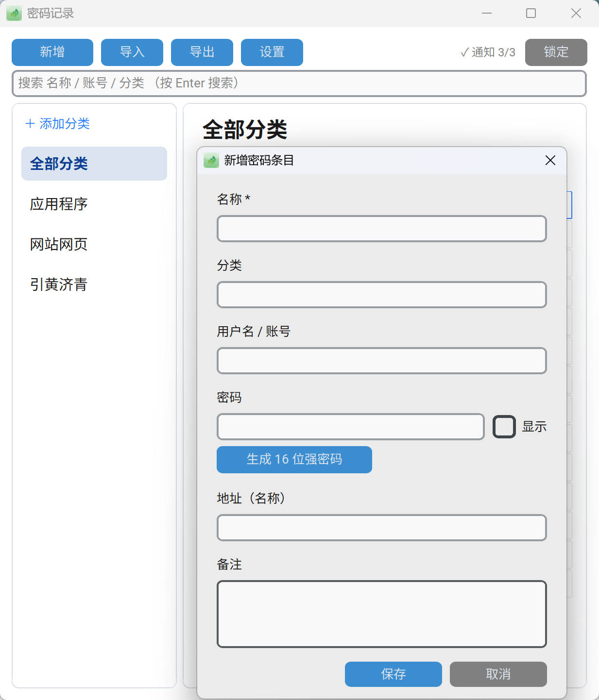599x700 pixels.
Task: Click 添加分类 to add a category
Action: (57, 124)
